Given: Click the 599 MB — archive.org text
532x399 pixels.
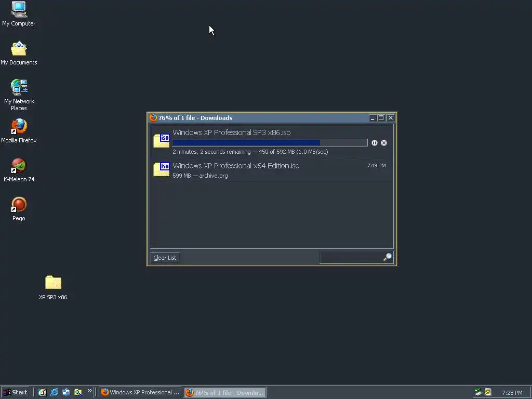Looking at the screenshot, I should [x=200, y=176].
